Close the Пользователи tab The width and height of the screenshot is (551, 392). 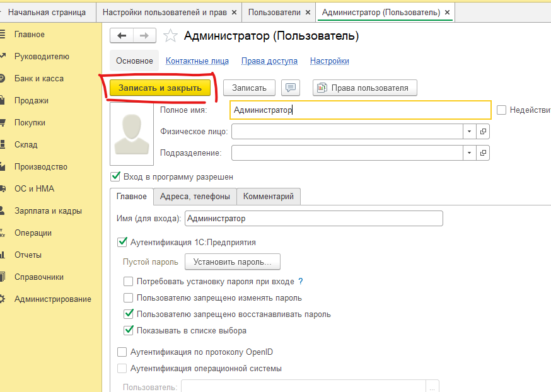tap(308, 13)
